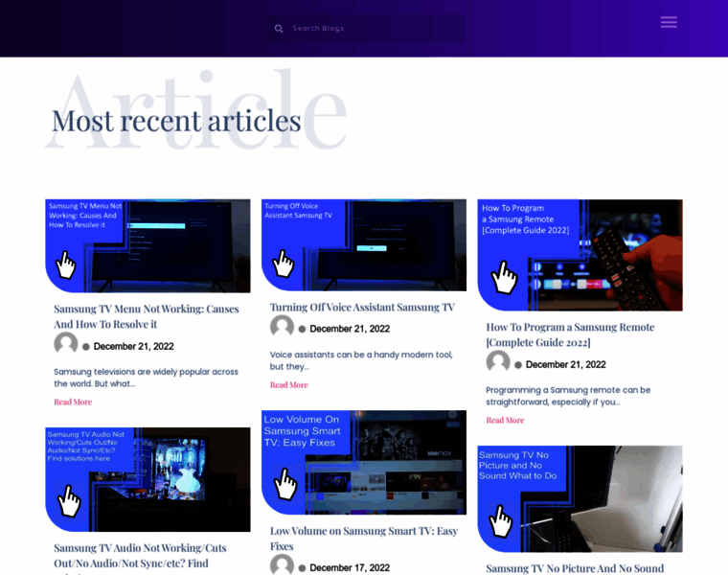The width and height of the screenshot is (728, 575).
Task: Click author avatar for Low Volume article
Action: point(282,564)
